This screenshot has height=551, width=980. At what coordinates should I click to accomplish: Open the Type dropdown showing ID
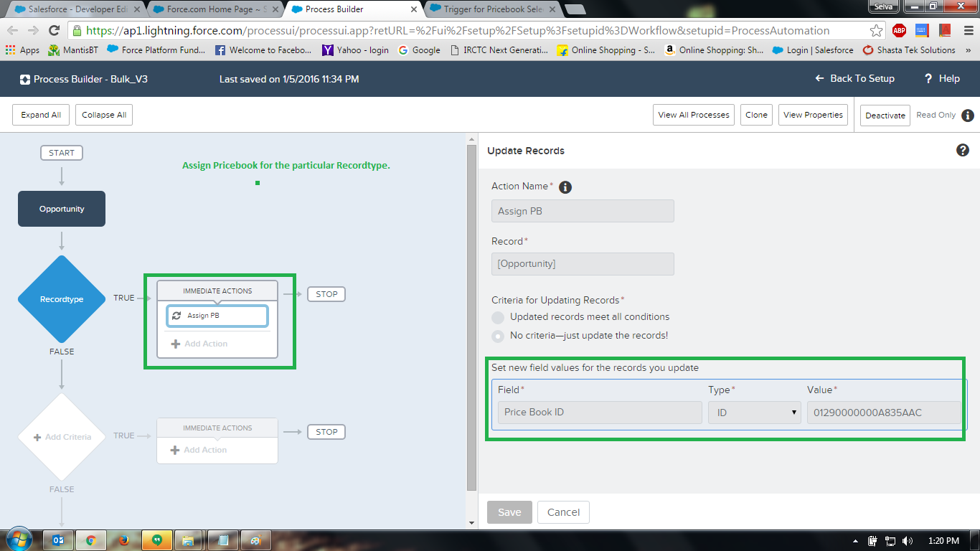(755, 413)
